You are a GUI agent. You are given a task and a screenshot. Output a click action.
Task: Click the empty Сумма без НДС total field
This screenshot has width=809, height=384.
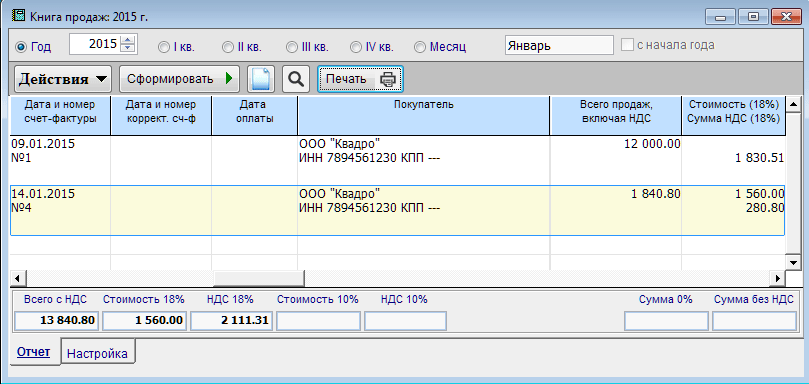point(754,321)
